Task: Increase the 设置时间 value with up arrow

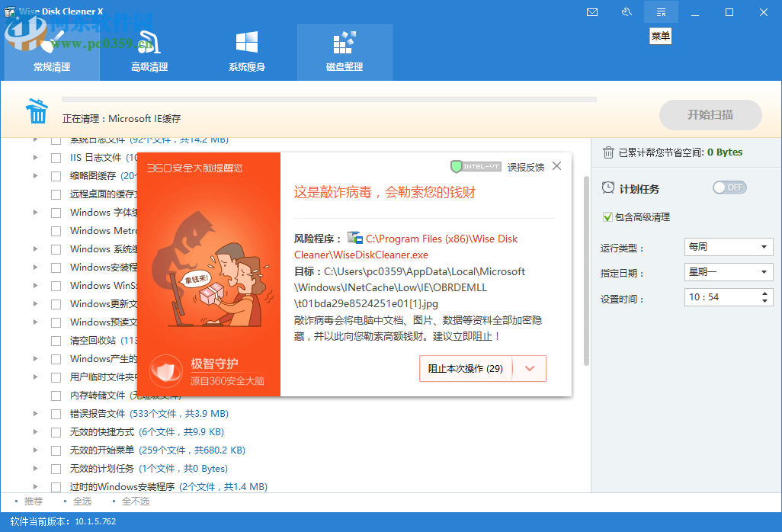Action: coord(764,293)
